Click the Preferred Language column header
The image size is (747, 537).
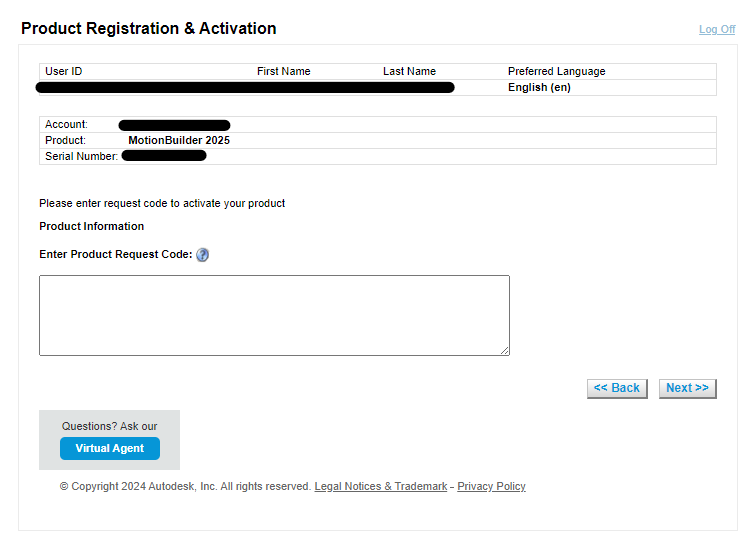point(556,72)
